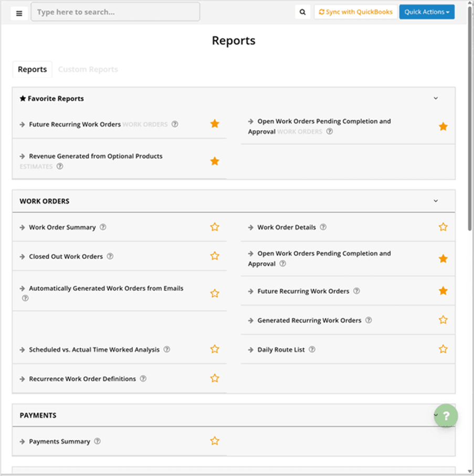Click help icon beside Closed Out Work Orders
474x476 pixels.
click(x=110, y=256)
